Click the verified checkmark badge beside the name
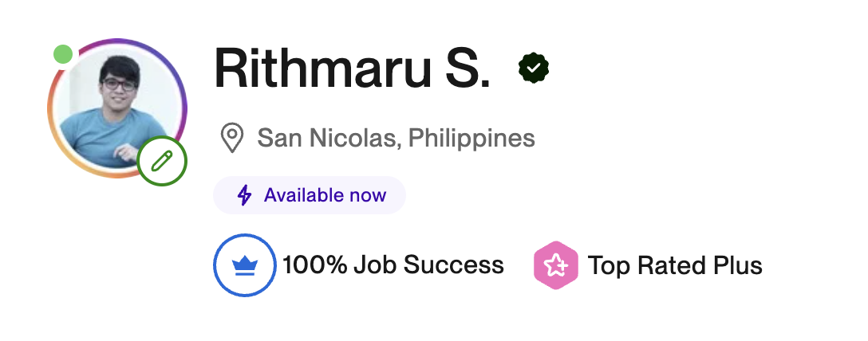Viewport: 868px width, 341px height. (534, 69)
